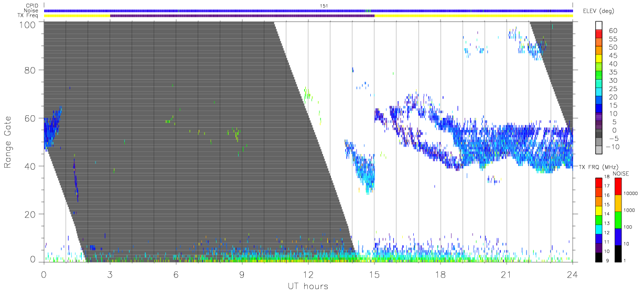Viewport: 644px width, 297px height.
Task: Click the "Noise" row label above the plot
Action: (31, 11)
